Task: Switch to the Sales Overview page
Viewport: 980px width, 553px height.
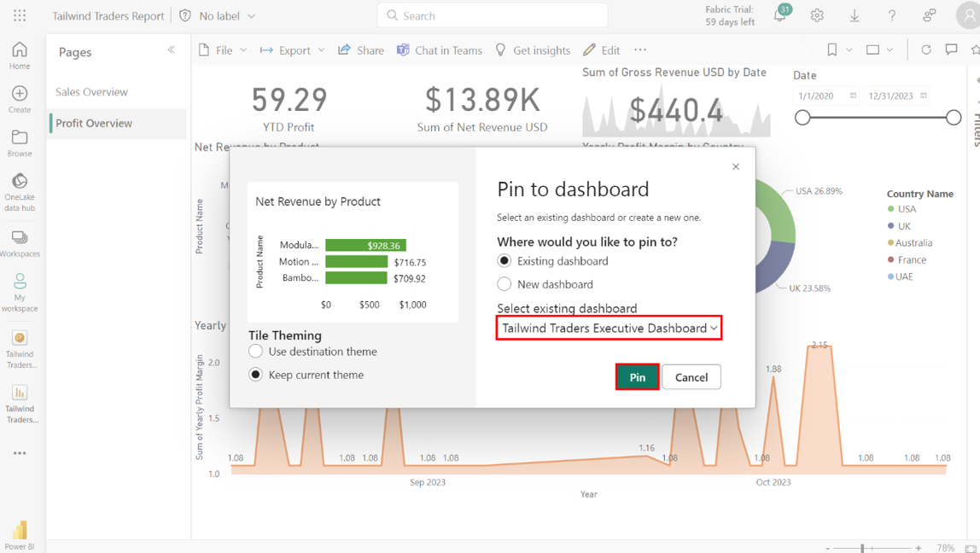Action: point(92,92)
